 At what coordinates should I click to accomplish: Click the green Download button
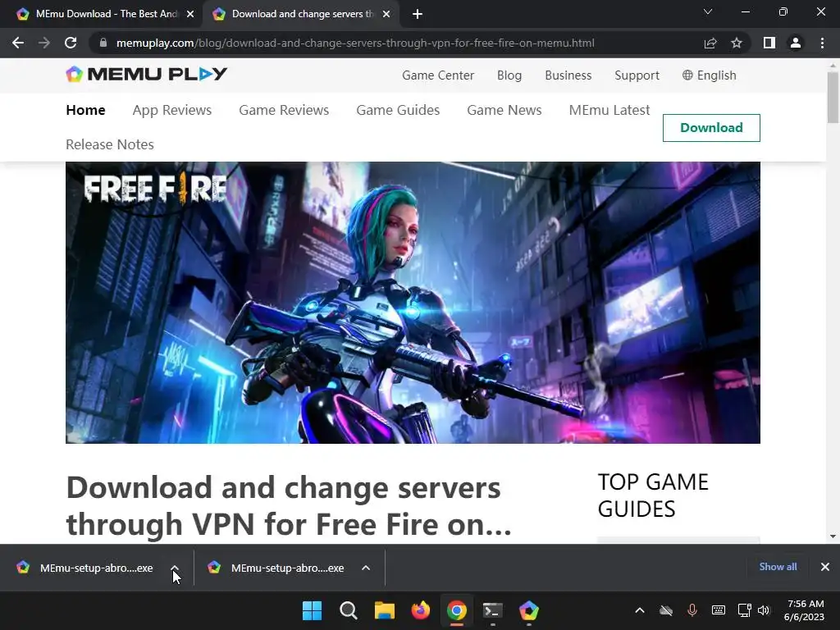coord(711,127)
